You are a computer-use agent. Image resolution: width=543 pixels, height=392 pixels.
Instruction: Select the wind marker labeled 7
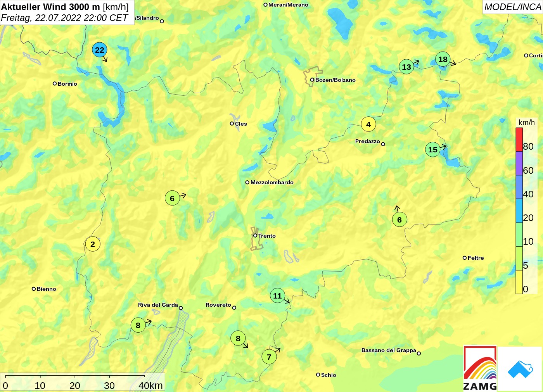pyautogui.click(x=269, y=357)
